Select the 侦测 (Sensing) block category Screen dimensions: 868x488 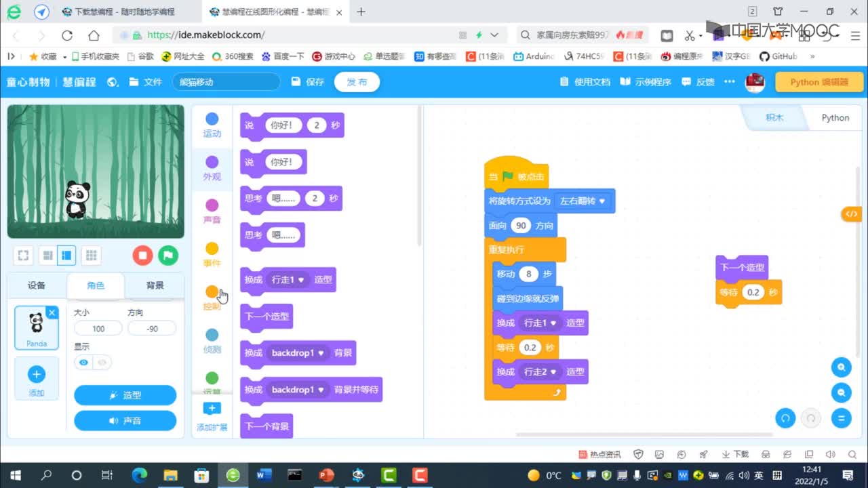tap(212, 342)
